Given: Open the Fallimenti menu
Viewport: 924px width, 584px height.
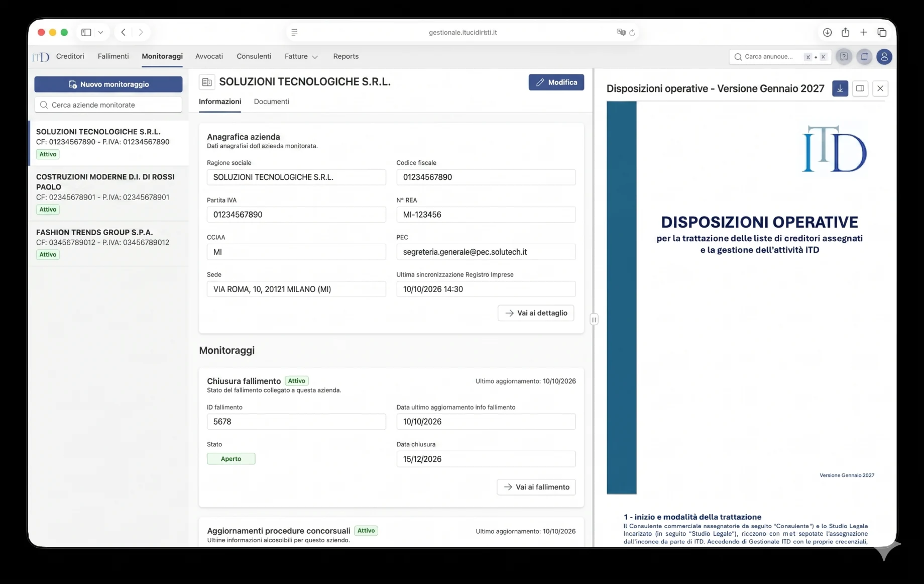Looking at the screenshot, I should (113, 56).
